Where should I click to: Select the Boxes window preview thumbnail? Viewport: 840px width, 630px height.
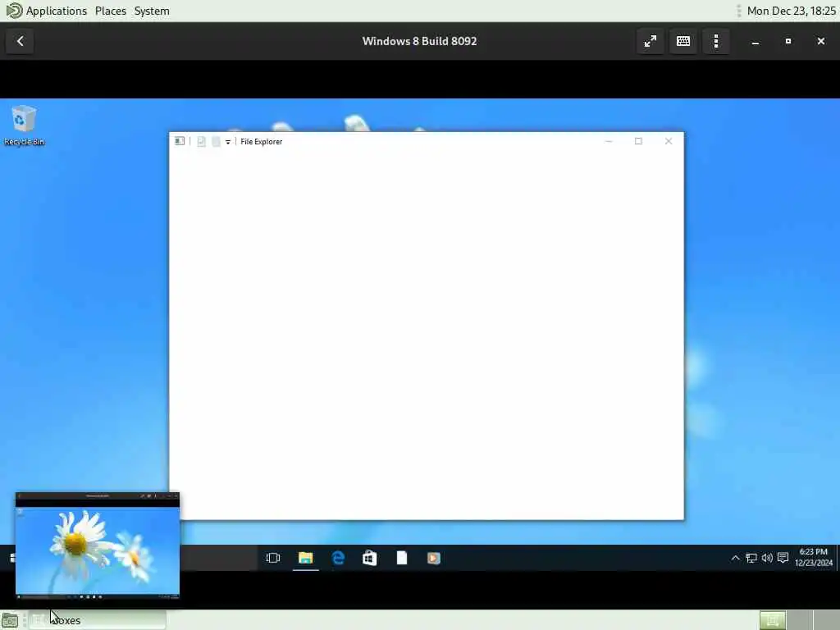pos(98,546)
